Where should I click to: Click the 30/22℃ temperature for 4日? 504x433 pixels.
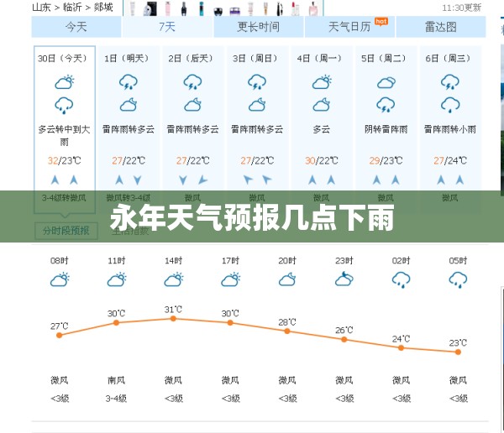322,160
